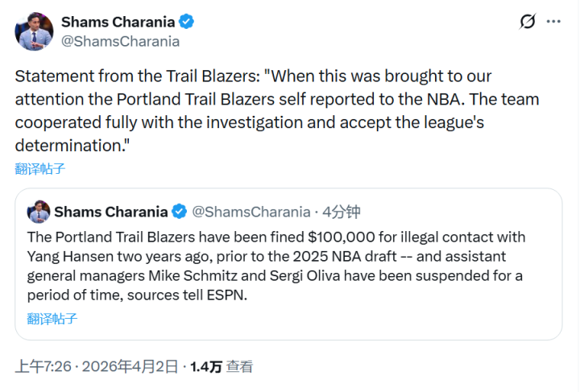Image resolution: width=580 pixels, height=392 pixels.
Task: View the 1.4万 view count
Action: 205,367
